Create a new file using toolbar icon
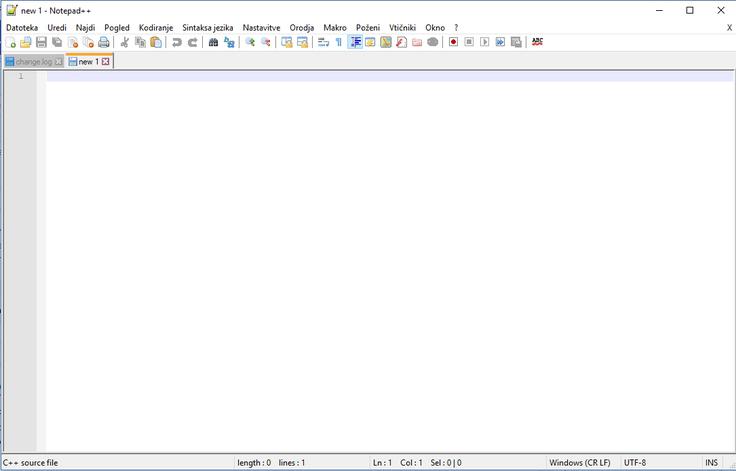Screen dimensions: 736x471 point(10,42)
